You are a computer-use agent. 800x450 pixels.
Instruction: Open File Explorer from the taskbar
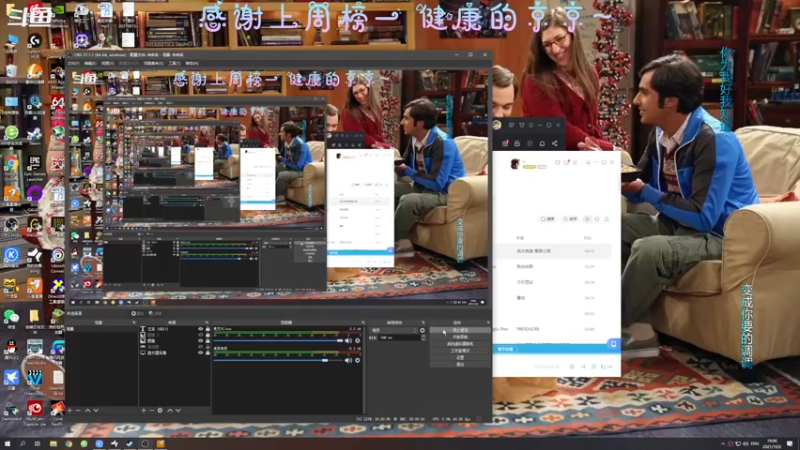53,444
